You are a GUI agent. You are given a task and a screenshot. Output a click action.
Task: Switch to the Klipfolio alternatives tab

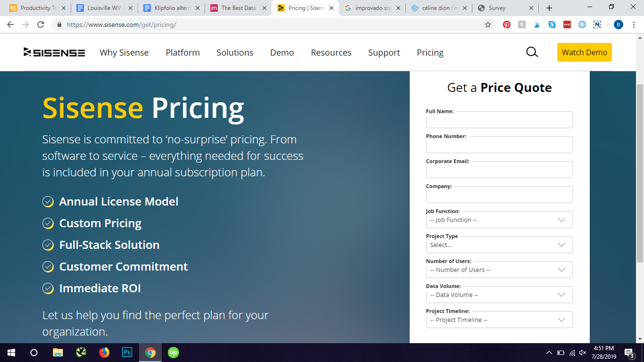point(171,8)
